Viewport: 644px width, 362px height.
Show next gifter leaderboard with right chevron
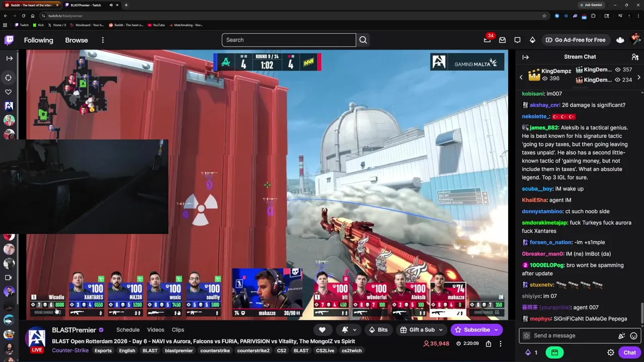coord(639,77)
